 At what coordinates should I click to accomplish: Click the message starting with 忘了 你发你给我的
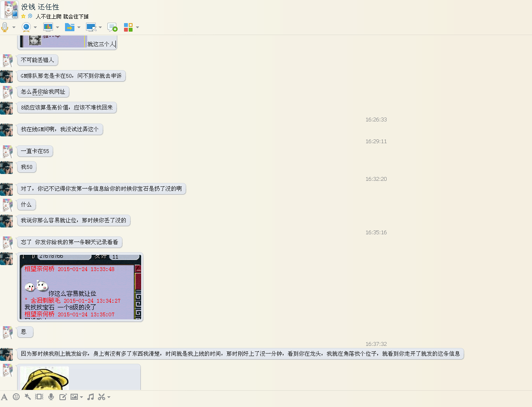(70, 242)
